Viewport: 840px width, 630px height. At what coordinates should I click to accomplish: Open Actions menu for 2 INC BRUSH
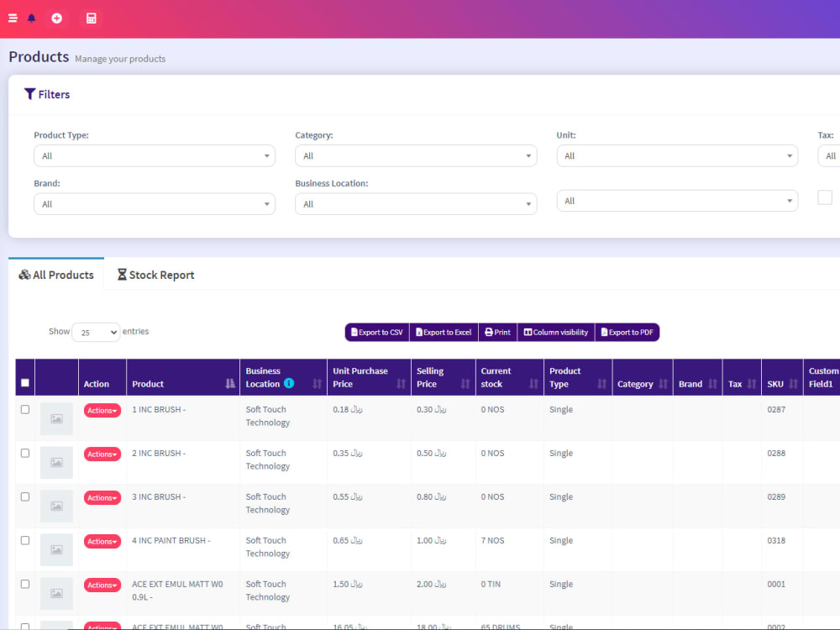coord(102,454)
